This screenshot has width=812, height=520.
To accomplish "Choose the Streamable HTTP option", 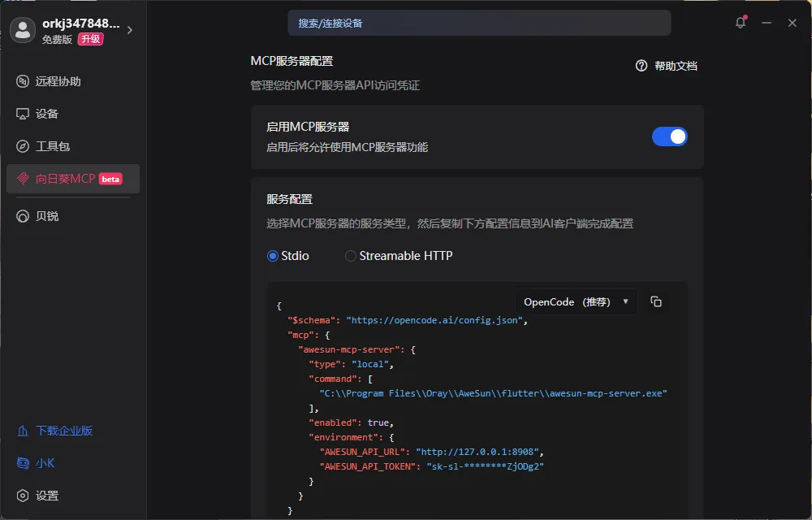I will [x=350, y=255].
